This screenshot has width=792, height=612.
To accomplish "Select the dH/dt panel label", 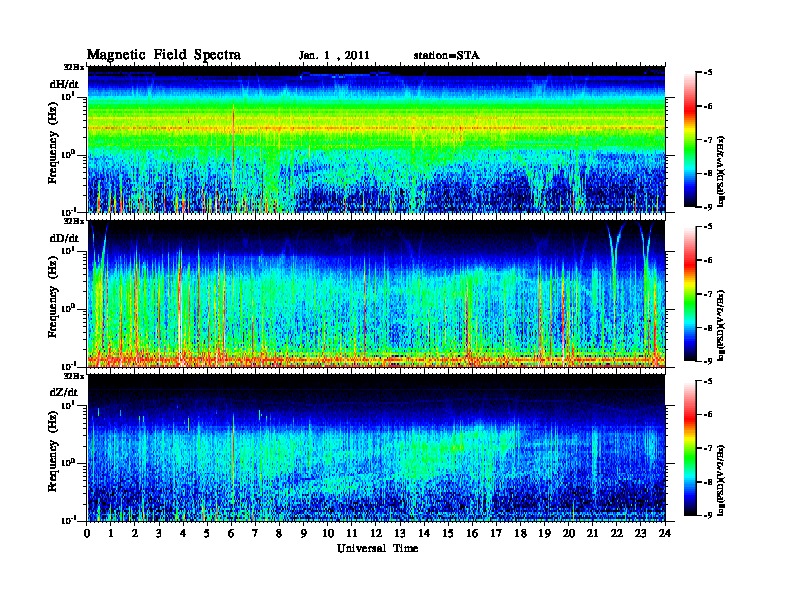I will (64, 84).
